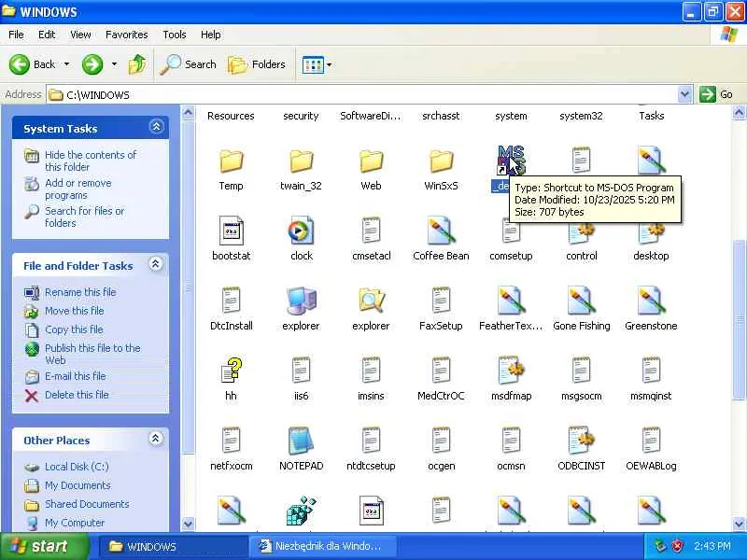This screenshot has height=560, width=747.
Task: Click Rename this file link
Action: point(80,292)
